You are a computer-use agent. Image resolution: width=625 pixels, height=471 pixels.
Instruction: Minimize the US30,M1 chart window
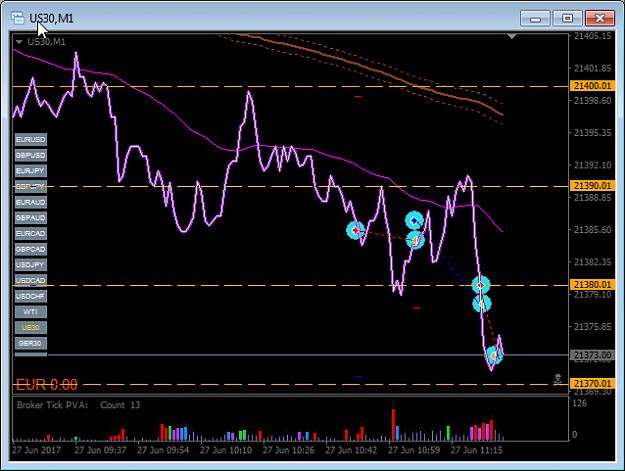pos(535,18)
